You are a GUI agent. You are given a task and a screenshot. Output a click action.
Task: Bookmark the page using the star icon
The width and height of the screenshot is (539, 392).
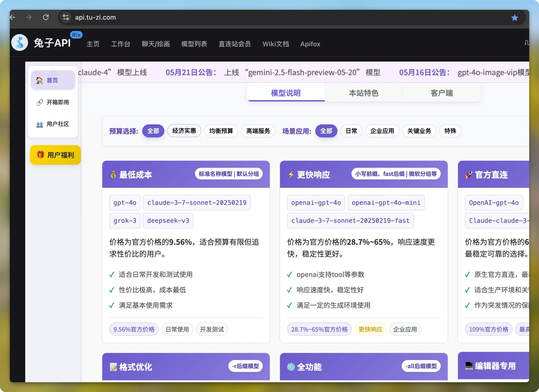514,17
